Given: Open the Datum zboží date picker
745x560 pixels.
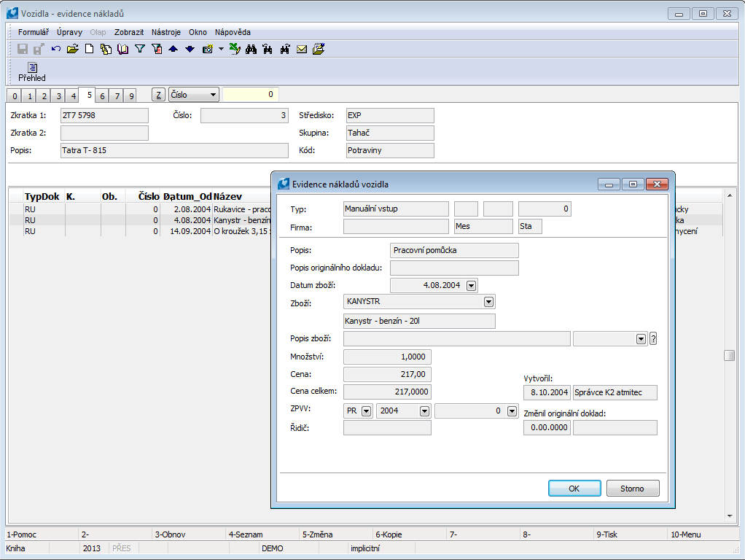Looking at the screenshot, I should pos(471,285).
